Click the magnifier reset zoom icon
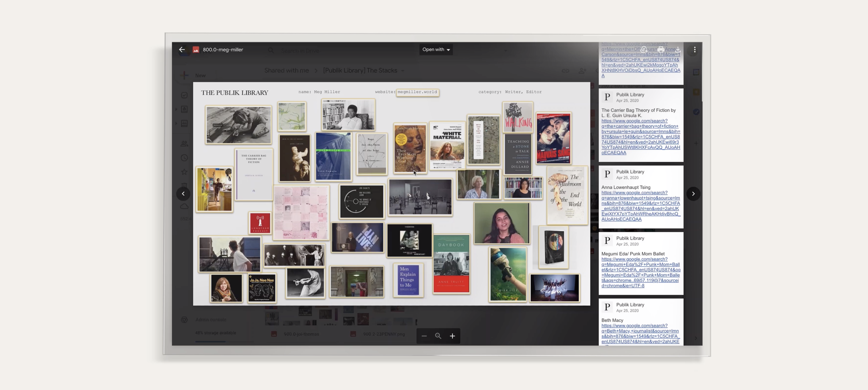Viewport: 868px width, 390px height. click(438, 336)
